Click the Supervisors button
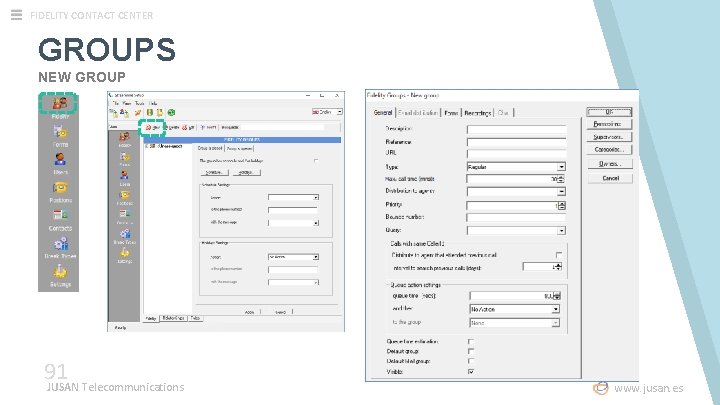 (x=609, y=137)
